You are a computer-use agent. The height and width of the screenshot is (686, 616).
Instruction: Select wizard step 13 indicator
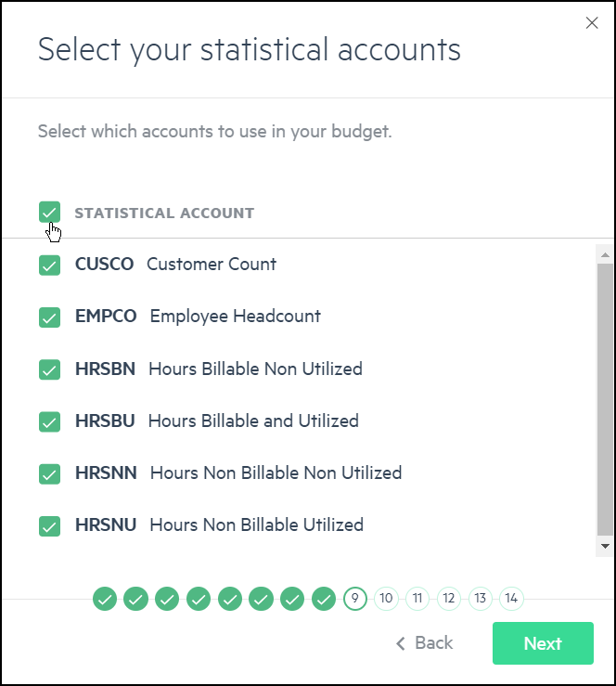pos(480,598)
